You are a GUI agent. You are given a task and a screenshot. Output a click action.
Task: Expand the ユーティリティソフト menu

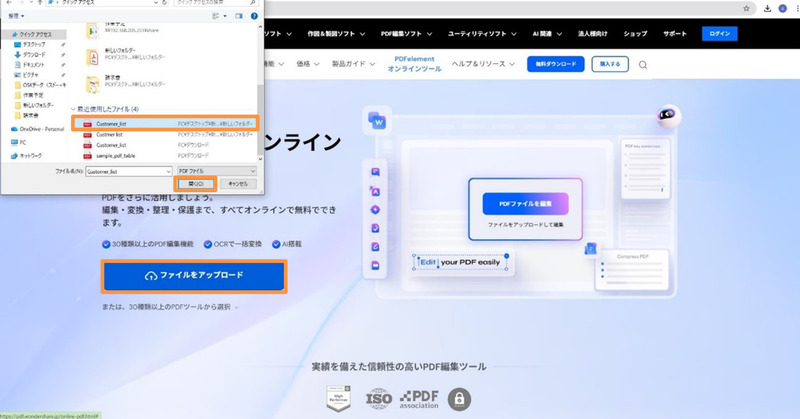tap(482, 34)
